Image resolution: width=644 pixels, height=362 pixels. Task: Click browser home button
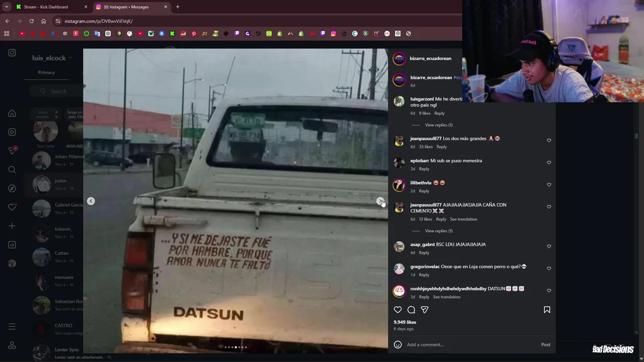[43, 21]
